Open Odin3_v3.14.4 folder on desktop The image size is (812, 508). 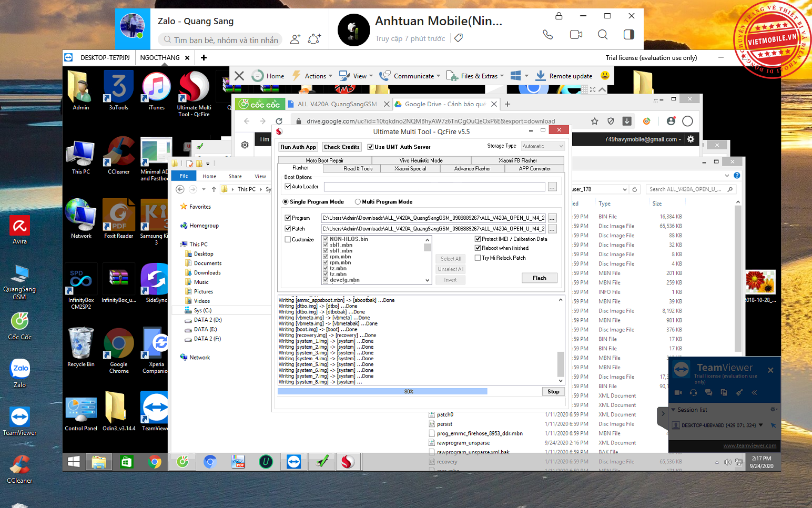(119, 411)
